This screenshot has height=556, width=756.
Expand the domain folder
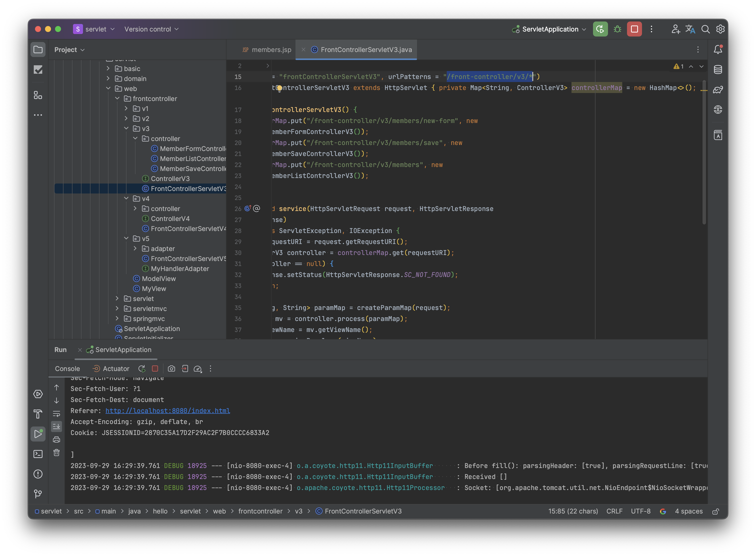[x=108, y=78]
